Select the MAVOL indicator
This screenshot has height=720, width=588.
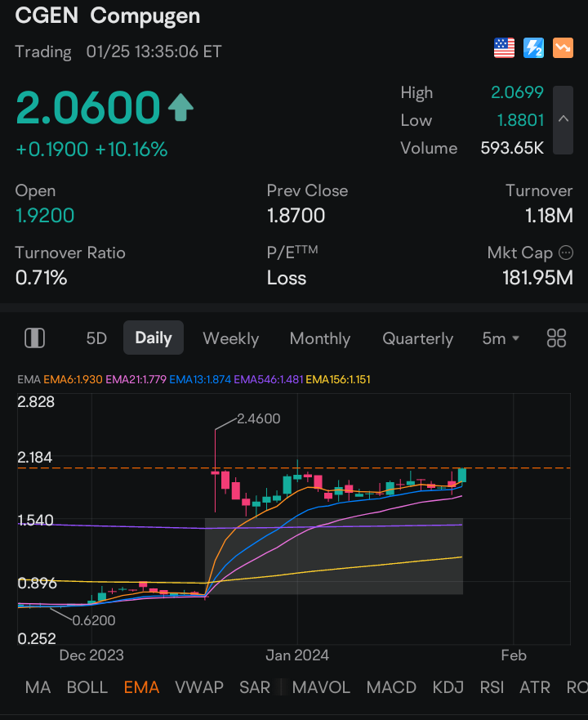tap(321, 687)
